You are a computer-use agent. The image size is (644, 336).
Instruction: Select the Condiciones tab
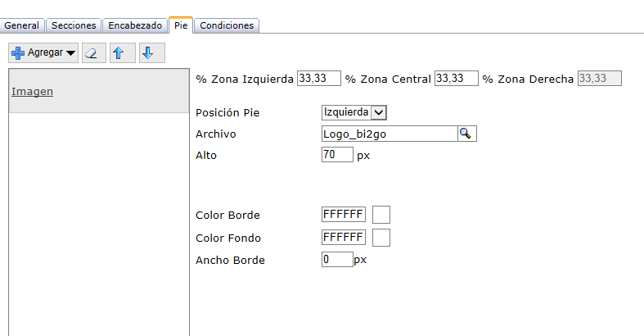[227, 25]
